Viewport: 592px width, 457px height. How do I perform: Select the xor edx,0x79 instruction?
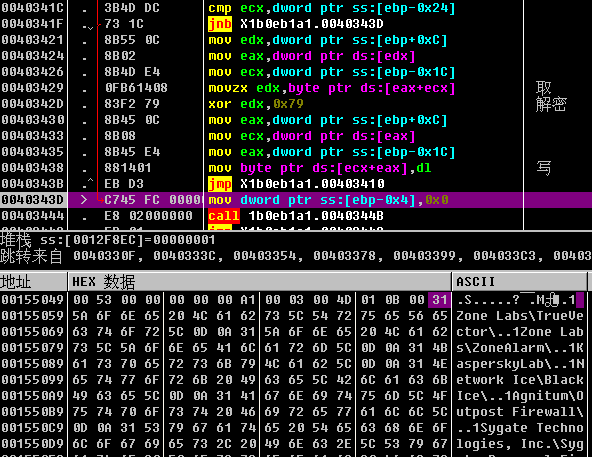coord(256,104)
